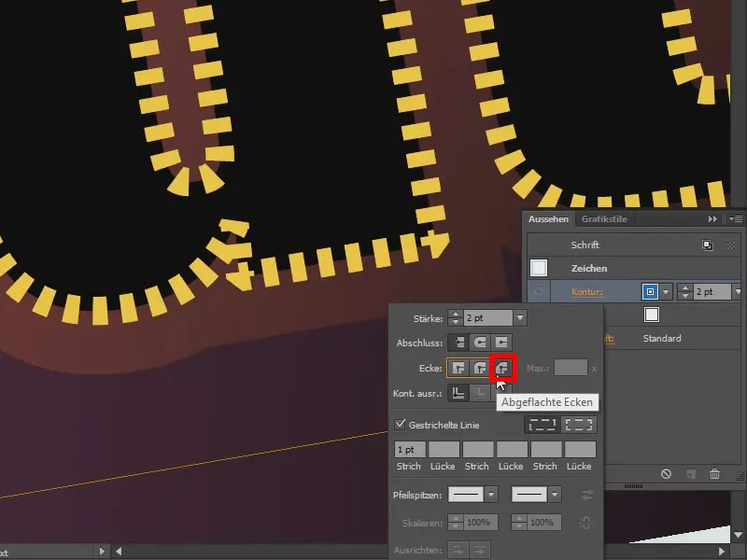Screen dimensions: 747x560
Task: Open the first Pfeilspitzen arrowhead dropdown
Action: (x=491, y=494)
